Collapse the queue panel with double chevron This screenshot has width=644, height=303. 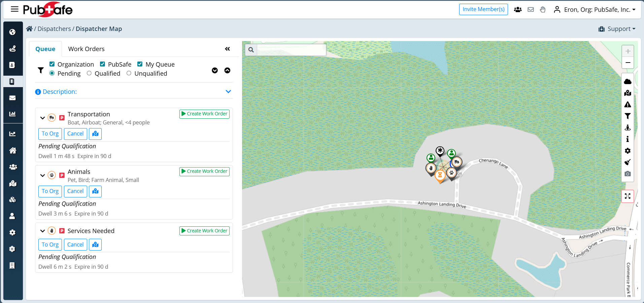point(228,49)
